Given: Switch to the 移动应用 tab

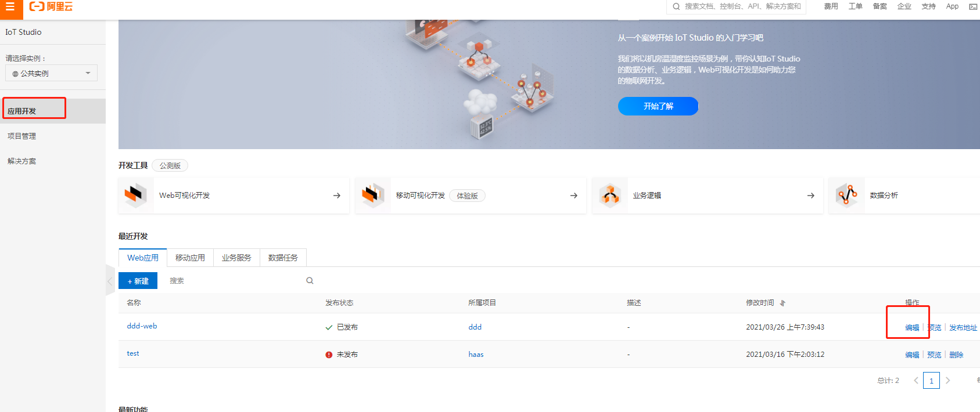Looking at the screenshot, I should click(x=190, y=258).
